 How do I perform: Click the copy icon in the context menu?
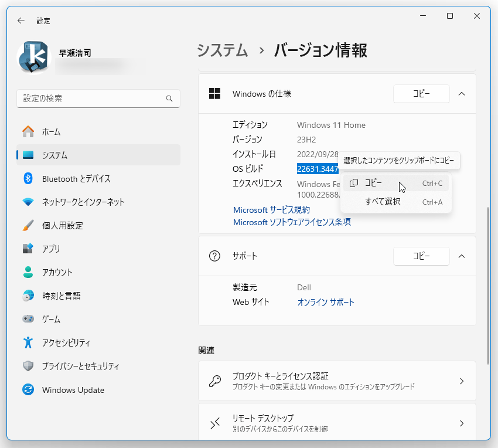354,183
